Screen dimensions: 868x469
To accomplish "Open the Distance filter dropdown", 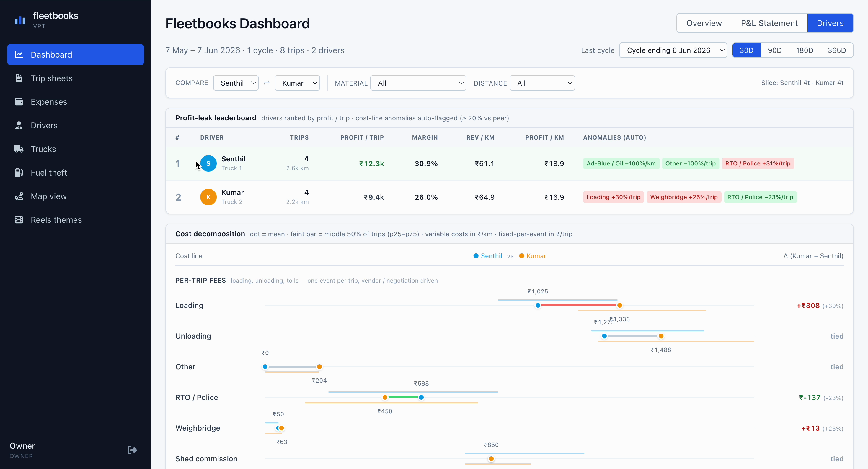I will 542,83.
